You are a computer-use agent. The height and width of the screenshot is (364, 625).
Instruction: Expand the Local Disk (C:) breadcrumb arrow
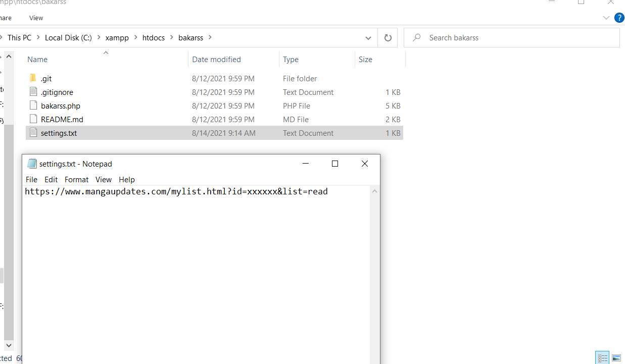(99, 37)
